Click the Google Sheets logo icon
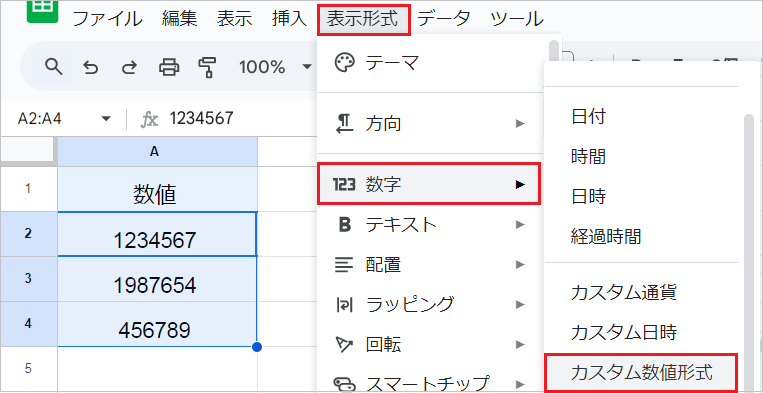 (x=42, y=11)
